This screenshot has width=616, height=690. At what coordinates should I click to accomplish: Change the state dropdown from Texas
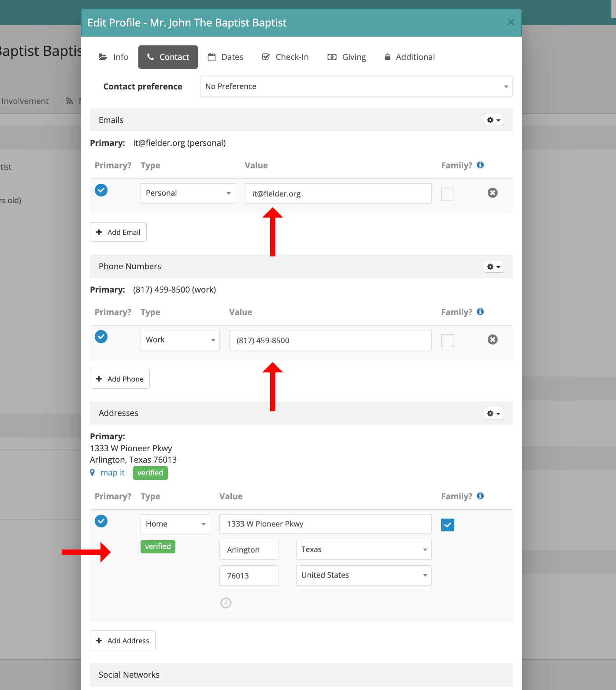(x=364, y=550)
